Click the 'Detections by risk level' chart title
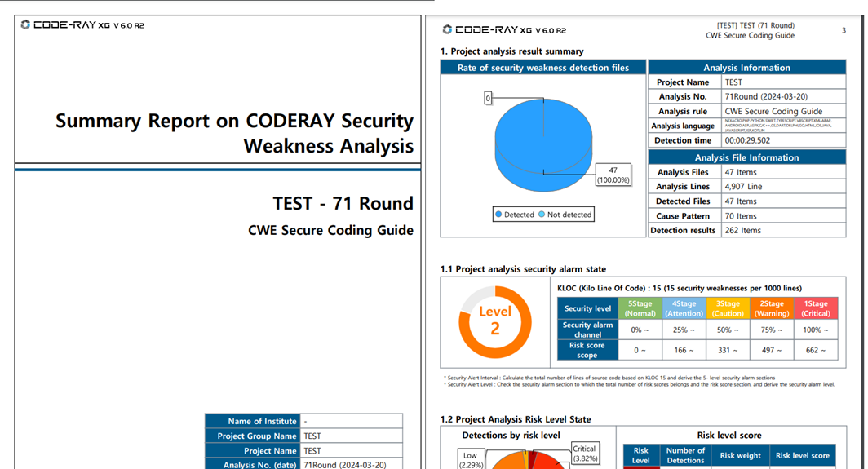The image size is (868, 469). click(511, 436)
